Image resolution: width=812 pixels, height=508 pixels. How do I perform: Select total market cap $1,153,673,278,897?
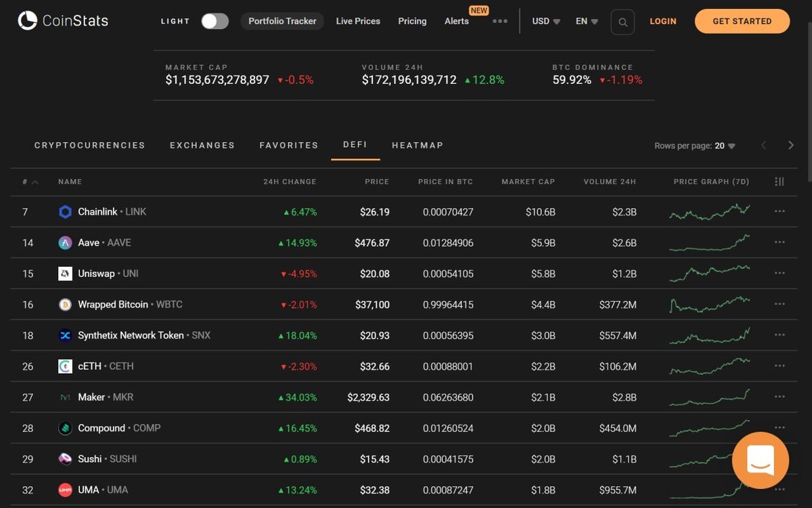[x=217, y=80]
